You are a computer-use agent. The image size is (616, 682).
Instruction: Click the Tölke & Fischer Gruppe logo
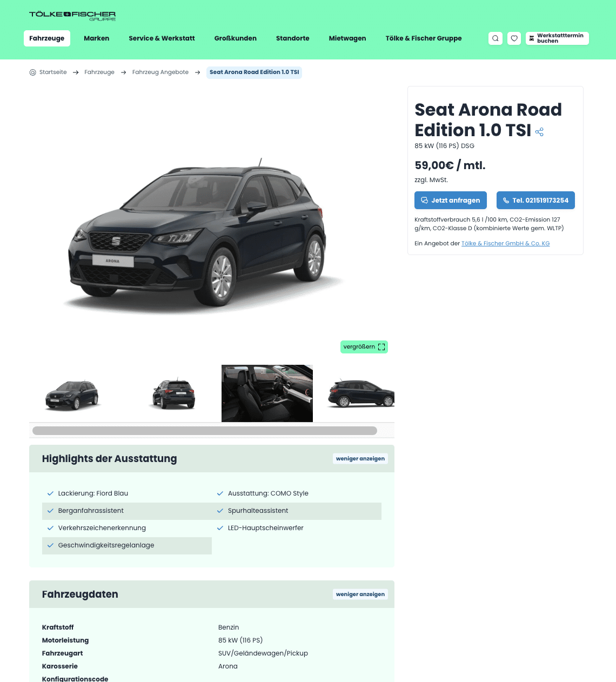[x=72, y=16]
